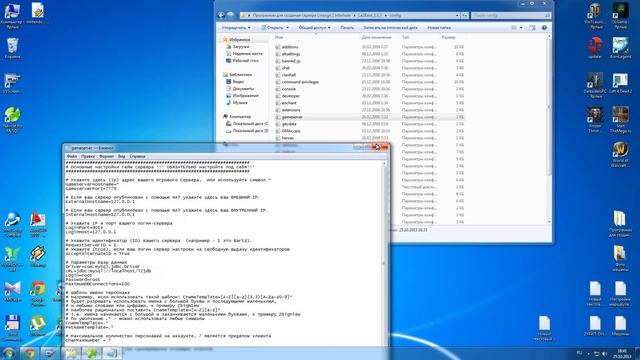Open the World of Warcraft desktop shortcut
The width and height of the screenshot is (640, 360).
click(x=620, y=154)
